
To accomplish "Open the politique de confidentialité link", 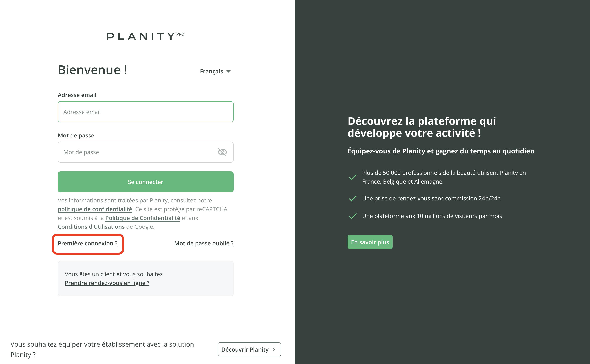I will coord(95,209).
